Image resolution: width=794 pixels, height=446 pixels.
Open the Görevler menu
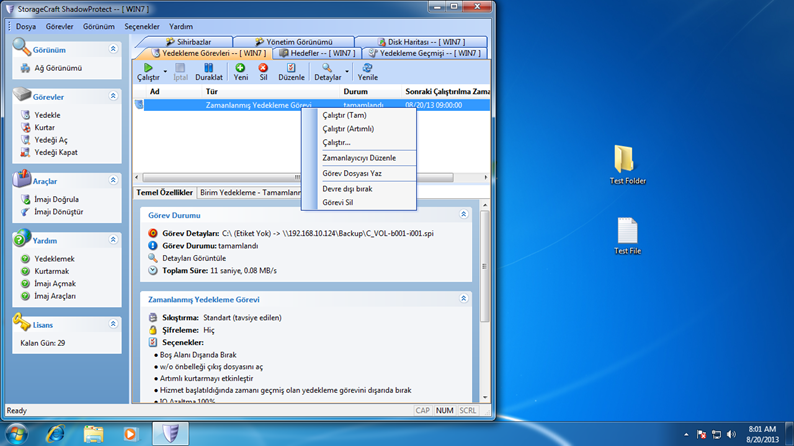(59, 26)
